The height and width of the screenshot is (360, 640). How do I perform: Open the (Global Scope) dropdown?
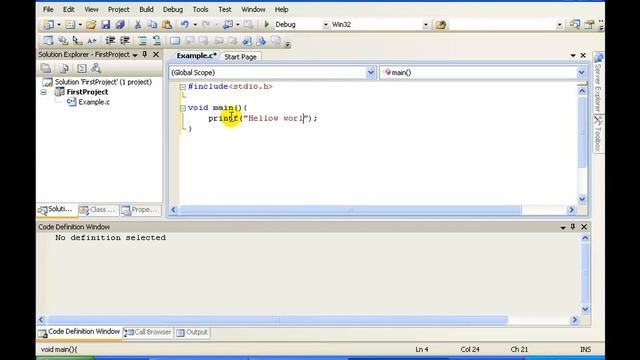[371, 73]
